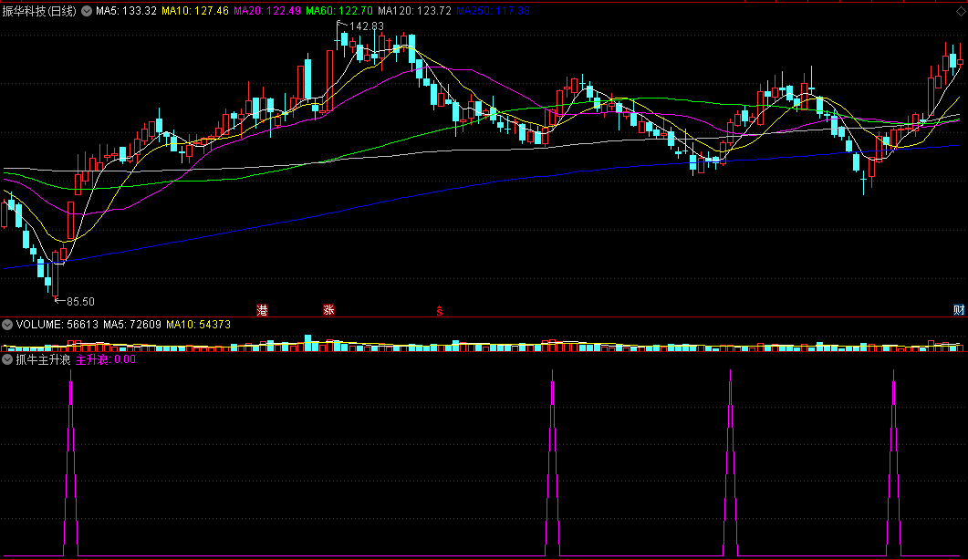Click the VOLUME: 56613 label

pyautogui.click(x=57, y=325)
